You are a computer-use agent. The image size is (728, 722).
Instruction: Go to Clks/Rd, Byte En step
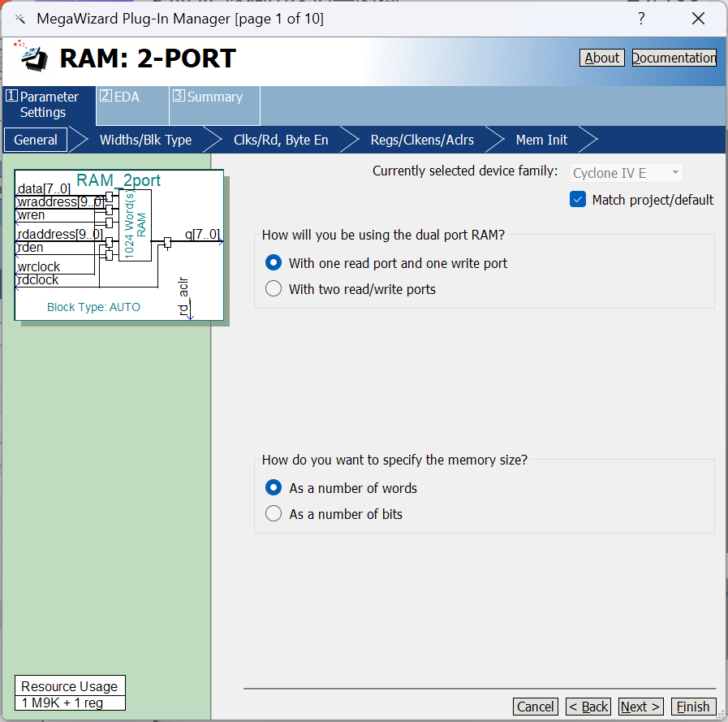coord(281,140)
